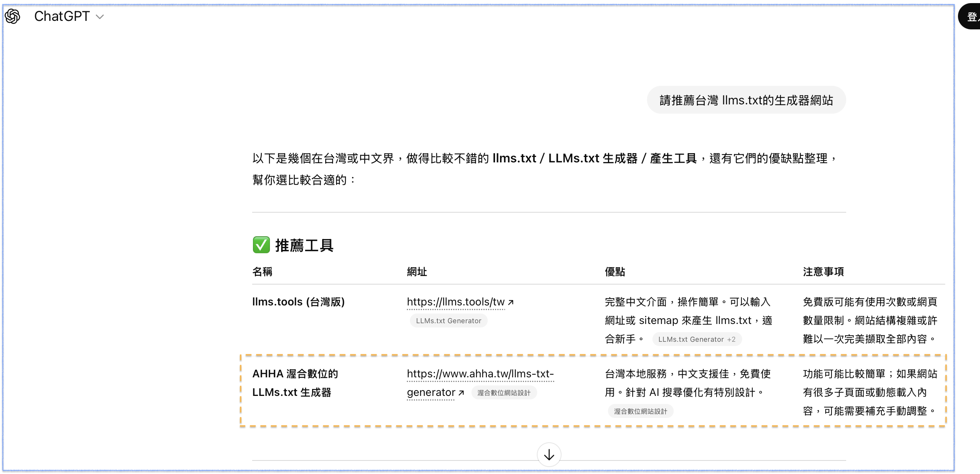Click the OpenAI logo icon
This screenshot has width=980, height=474.
click(12, 16)
